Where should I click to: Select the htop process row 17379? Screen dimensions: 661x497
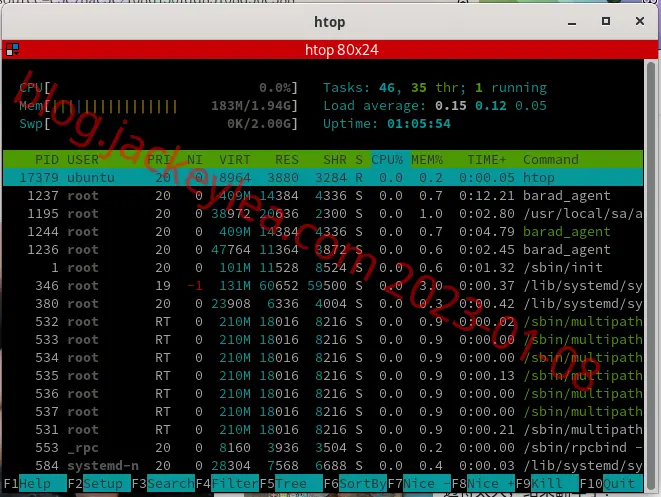coord(323,177)
